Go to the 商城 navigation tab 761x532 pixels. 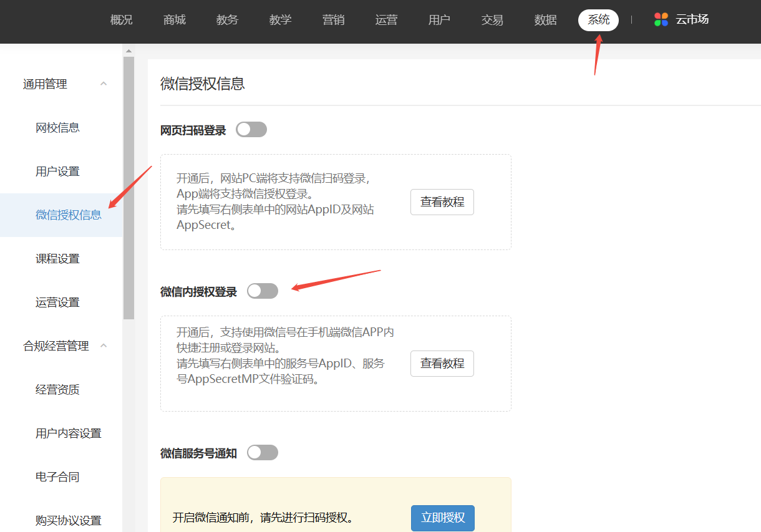click(x=175, y=20)
